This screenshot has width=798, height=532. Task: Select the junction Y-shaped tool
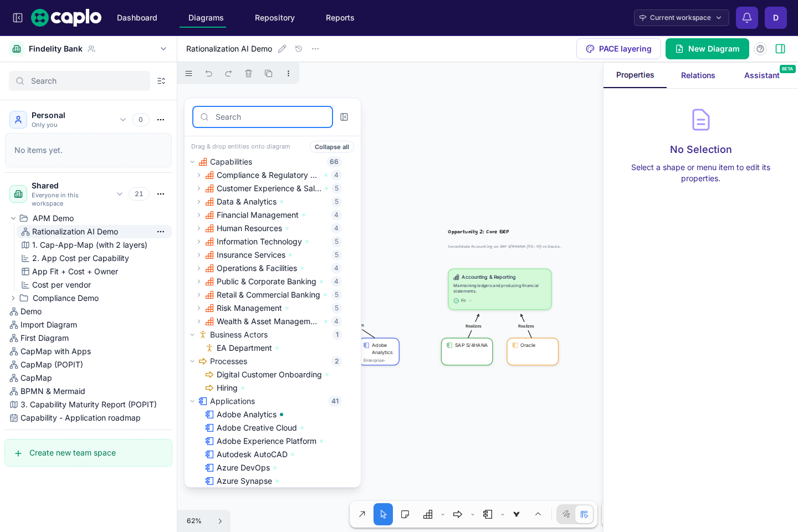point(516,514)
